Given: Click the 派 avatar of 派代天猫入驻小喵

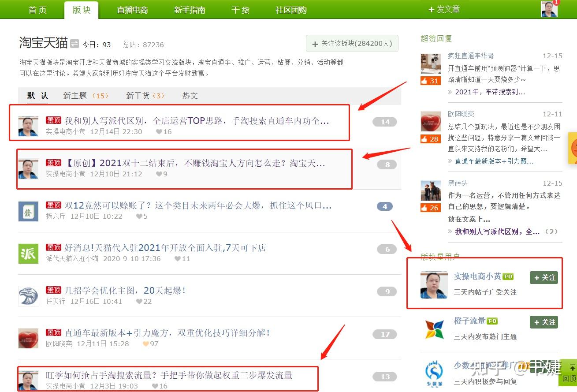Looking at the screenshot, I should coord(28,254).
